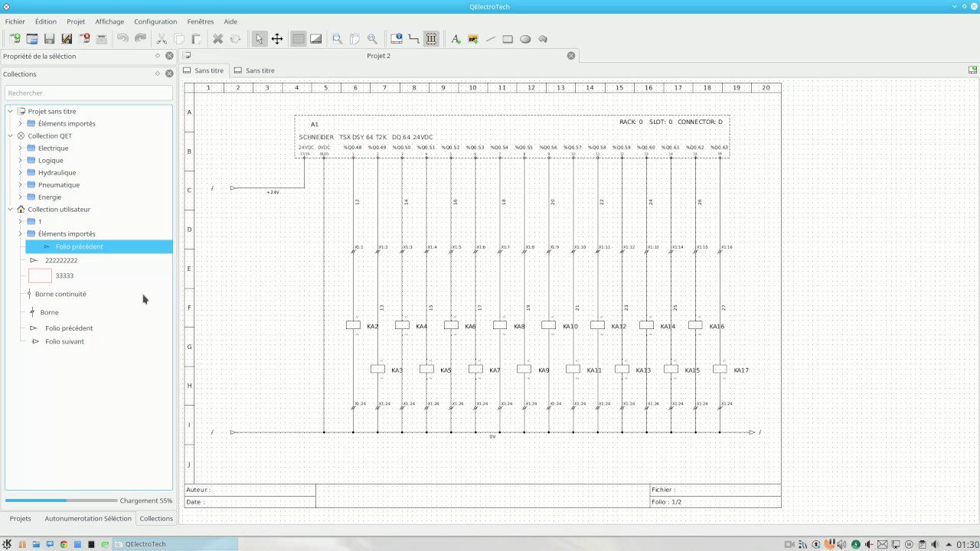This screenshot has width=980, height=551.
Task: Click the print toolbar icon
Action: (x=101, y=39)
